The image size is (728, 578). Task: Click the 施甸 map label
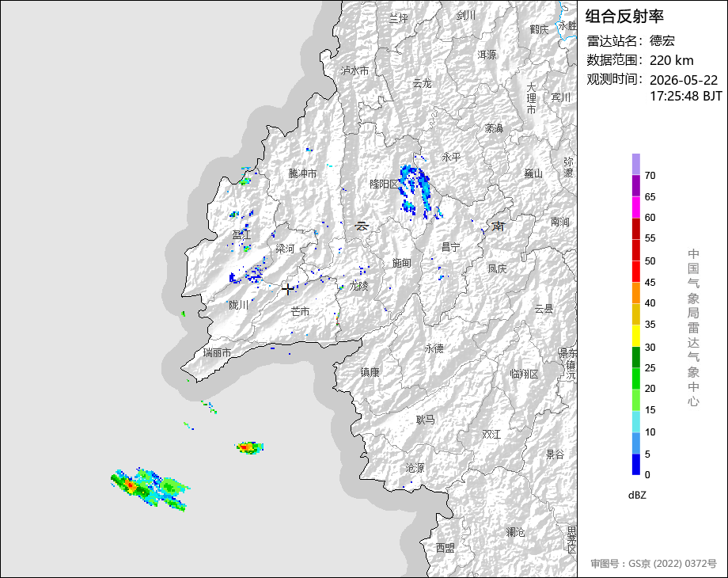point(402,263)
